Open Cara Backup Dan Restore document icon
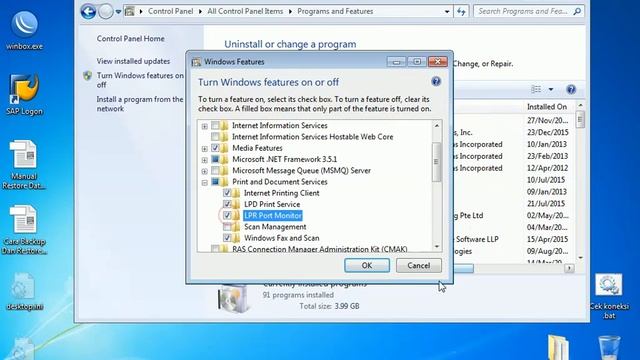 (24, 229)
